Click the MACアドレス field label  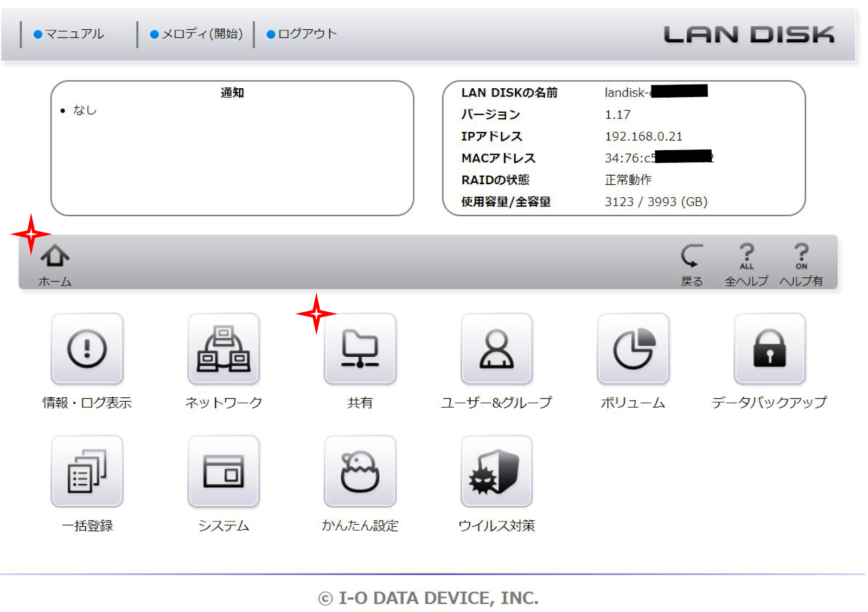pyautogui.click(x=499, y=158)
